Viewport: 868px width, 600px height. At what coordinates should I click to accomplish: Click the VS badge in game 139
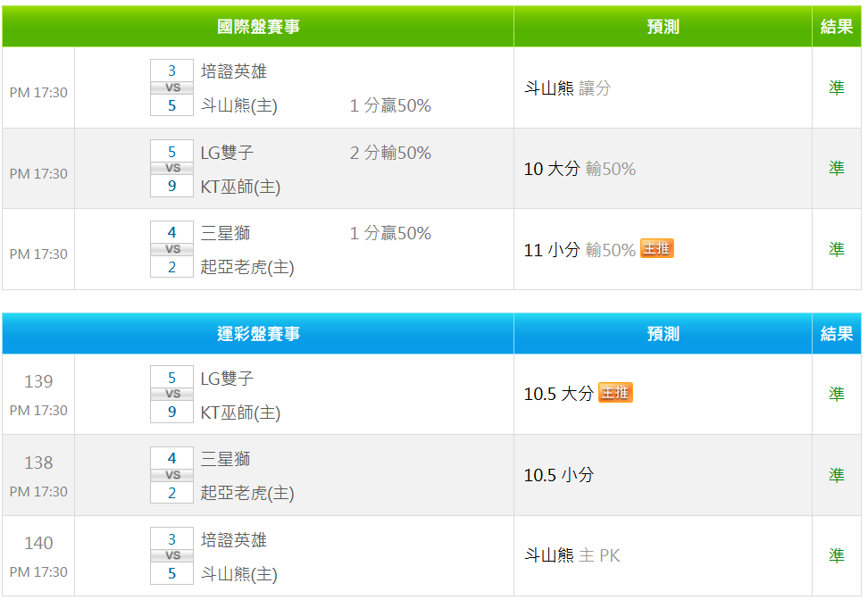pyautogui.click(x=172, y=394)
